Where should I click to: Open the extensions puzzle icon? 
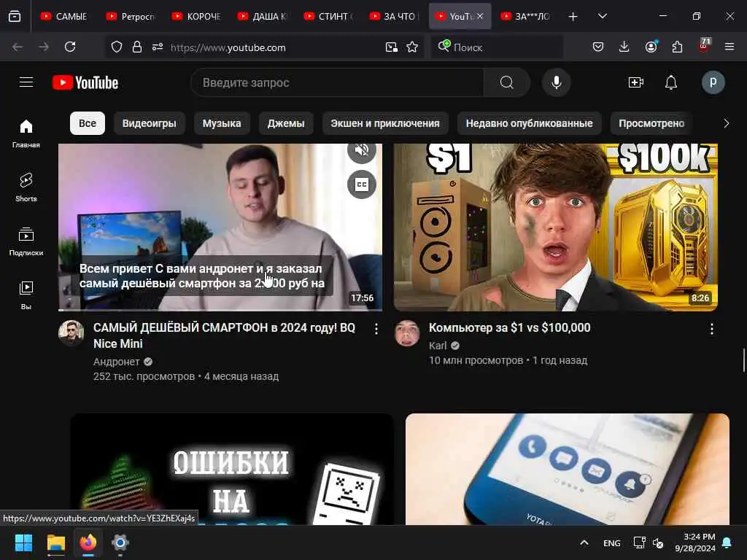(677, 47)
